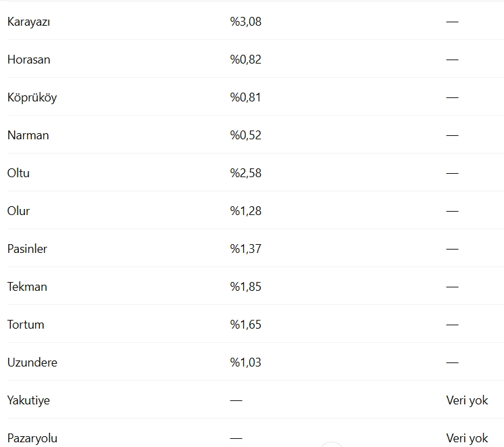The height and width of the screenshot is (447, 504).
Task: Click the %3,08 percentage value
Action: tap(245, 22)
